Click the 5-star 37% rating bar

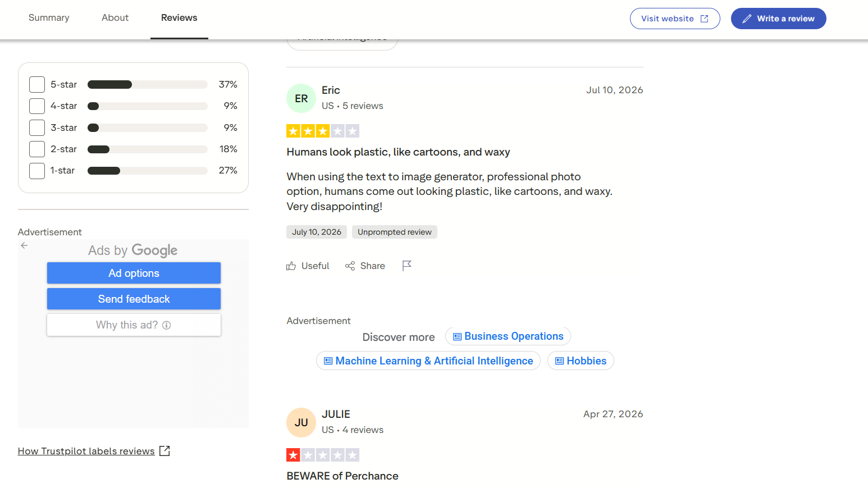148,85
